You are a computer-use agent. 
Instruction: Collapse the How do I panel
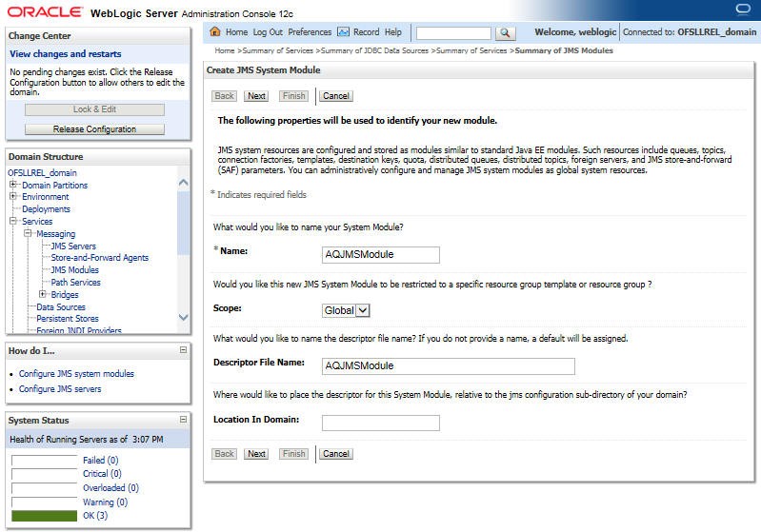pyautogui.click(x=183, y=349)
